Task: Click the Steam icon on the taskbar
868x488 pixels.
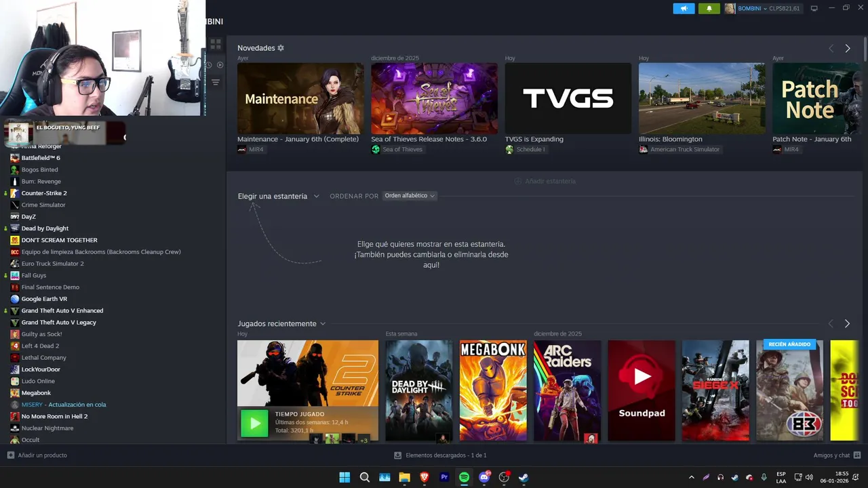Action: 524,477
